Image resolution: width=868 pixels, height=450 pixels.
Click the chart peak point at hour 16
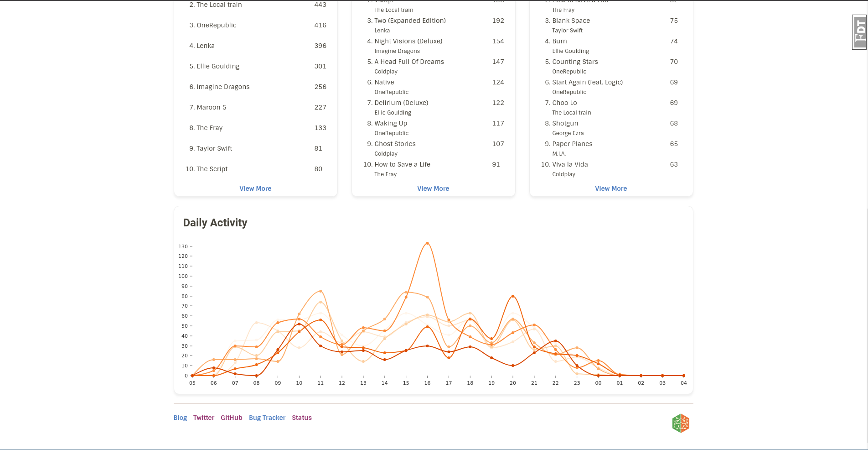click(427, 243)
